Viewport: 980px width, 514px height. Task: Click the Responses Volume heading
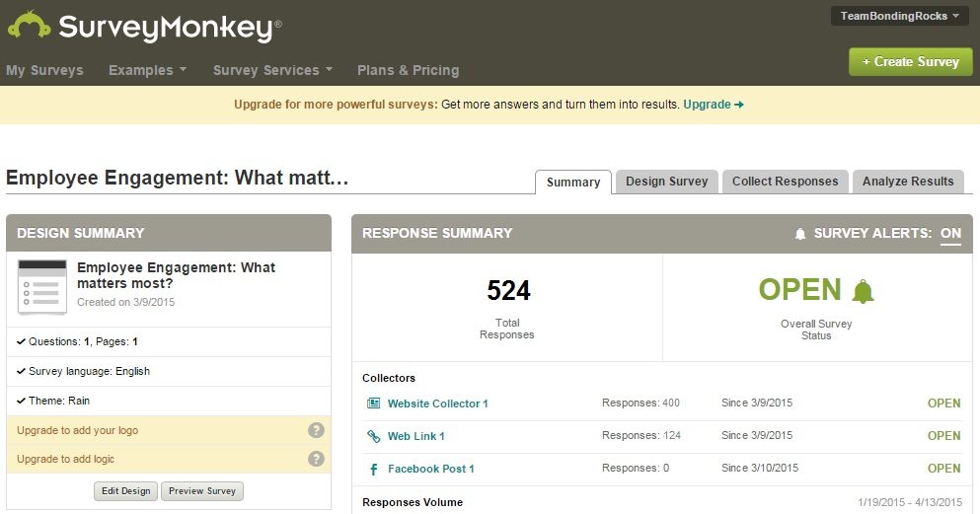(413, 502)
